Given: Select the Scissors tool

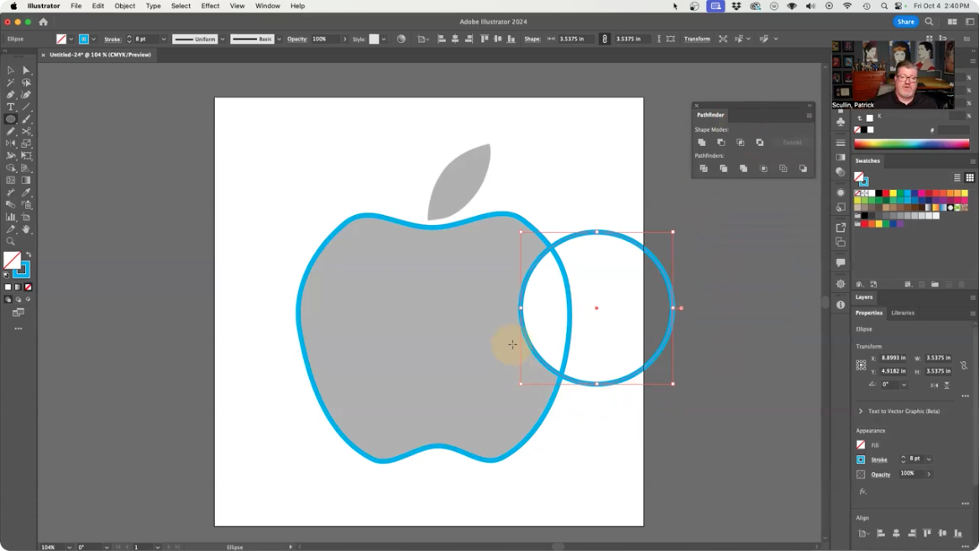Looking at the screenshot, I should tap(26, 131).
